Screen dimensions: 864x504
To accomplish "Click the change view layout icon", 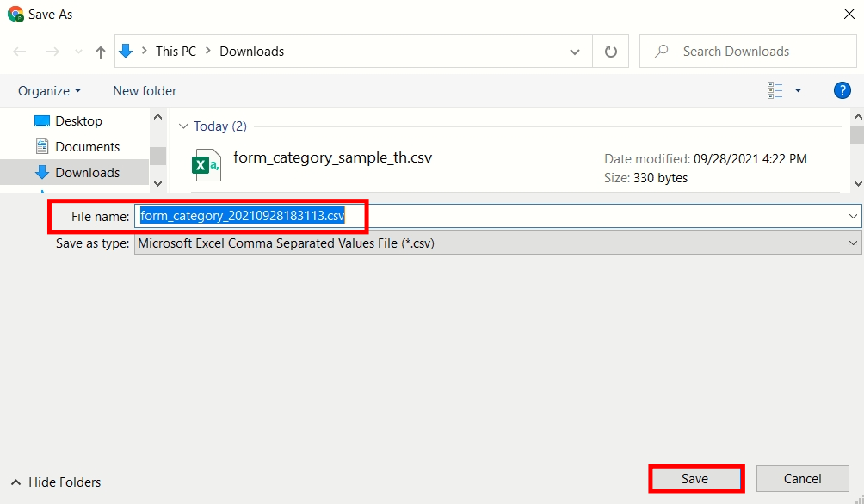I will pyautogui.click(x=775, y=90).
